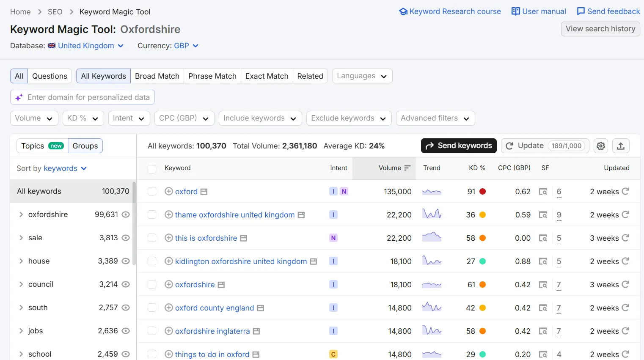This screenshot has height=360, width=644.
Task: Toggle eye icon for 'council' group
Action: tap(126, 284)
